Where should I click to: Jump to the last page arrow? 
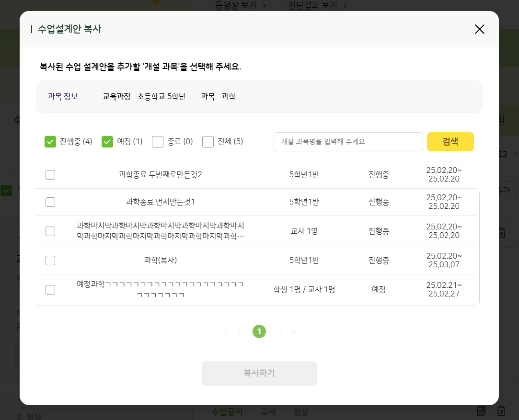[293, 331]
